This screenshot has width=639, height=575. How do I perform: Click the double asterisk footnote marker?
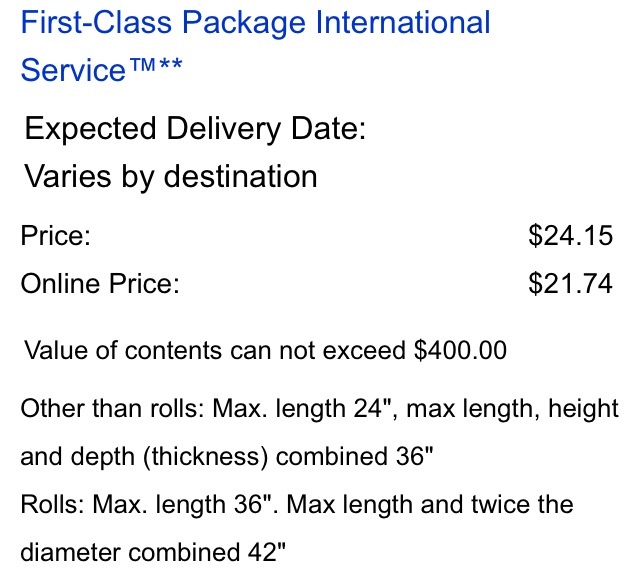click(x=171, y=65)
